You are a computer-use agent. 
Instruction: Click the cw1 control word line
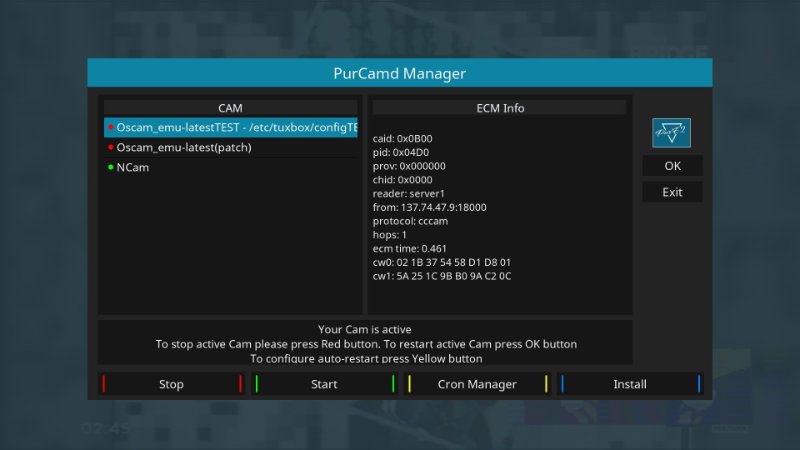[x=442, y=276]
